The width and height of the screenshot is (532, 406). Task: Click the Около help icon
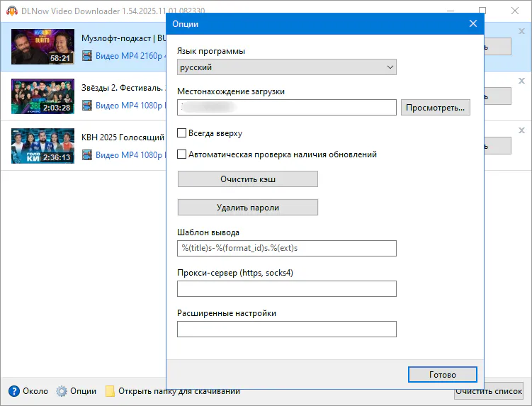[14, 391]
